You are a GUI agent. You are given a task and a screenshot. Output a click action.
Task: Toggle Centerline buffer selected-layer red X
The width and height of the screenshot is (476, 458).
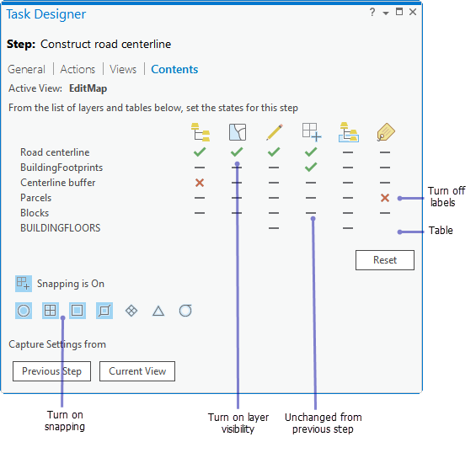coord(200,183)
